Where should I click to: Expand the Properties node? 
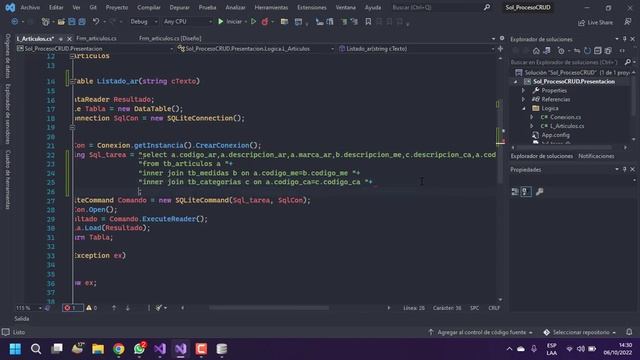point(524,91)
